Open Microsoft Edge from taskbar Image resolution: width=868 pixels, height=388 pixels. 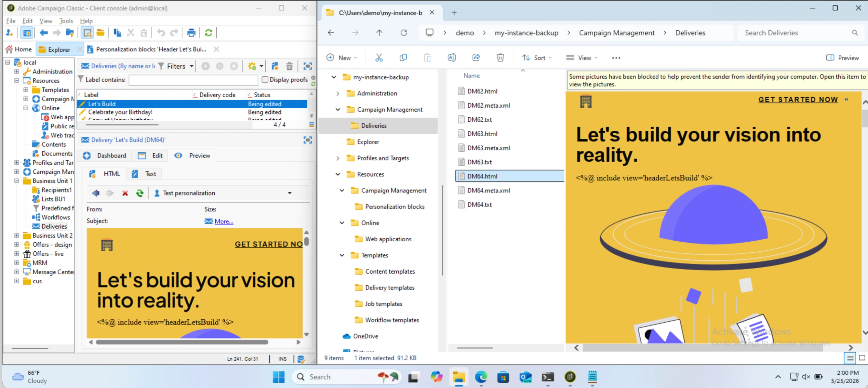pos(481,377)
